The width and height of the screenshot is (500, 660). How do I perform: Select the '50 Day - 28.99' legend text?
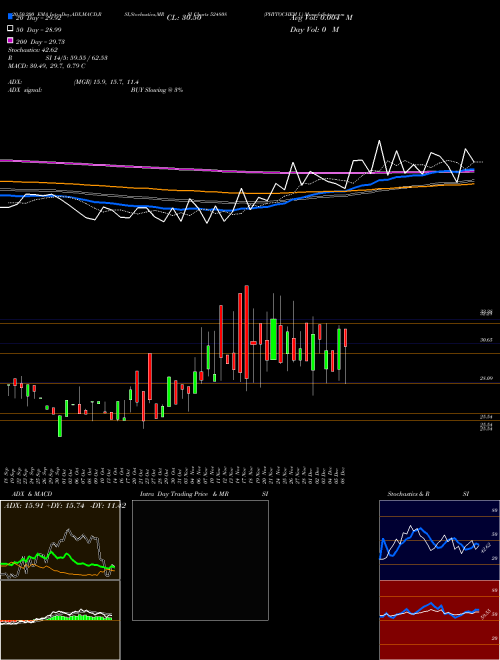coord(39,29)
